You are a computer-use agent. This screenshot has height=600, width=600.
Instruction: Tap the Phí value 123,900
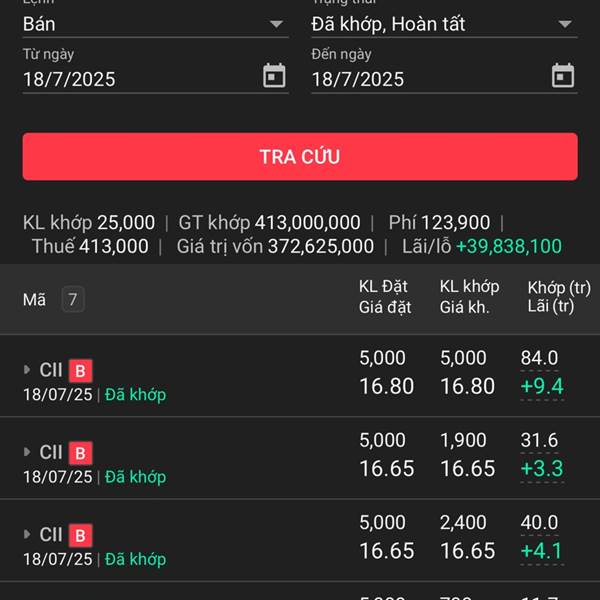456,222
